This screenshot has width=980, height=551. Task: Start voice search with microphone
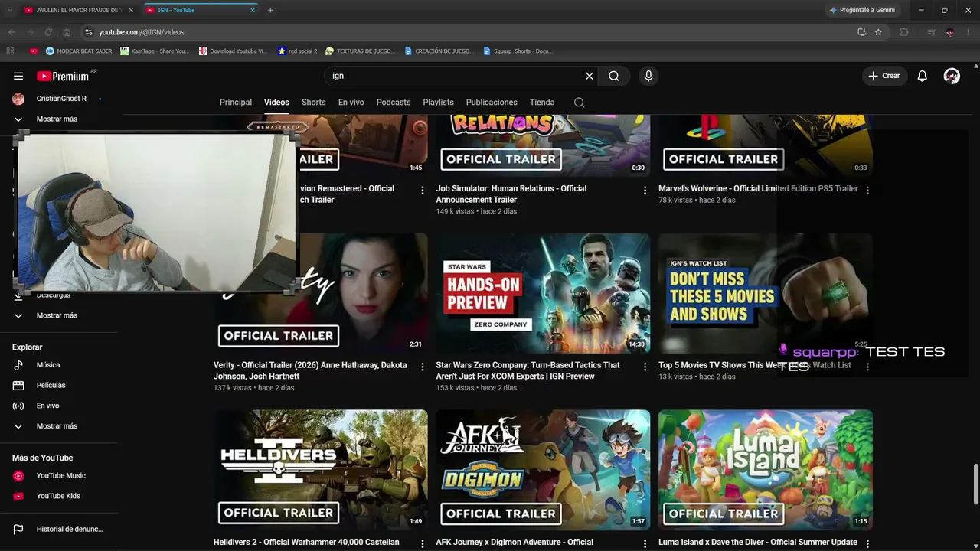(648, 76)
